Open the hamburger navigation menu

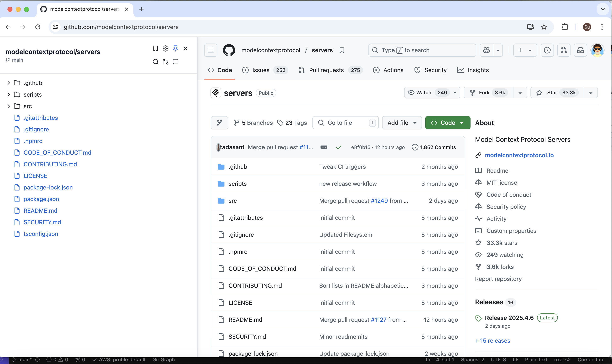pos(211,50)
